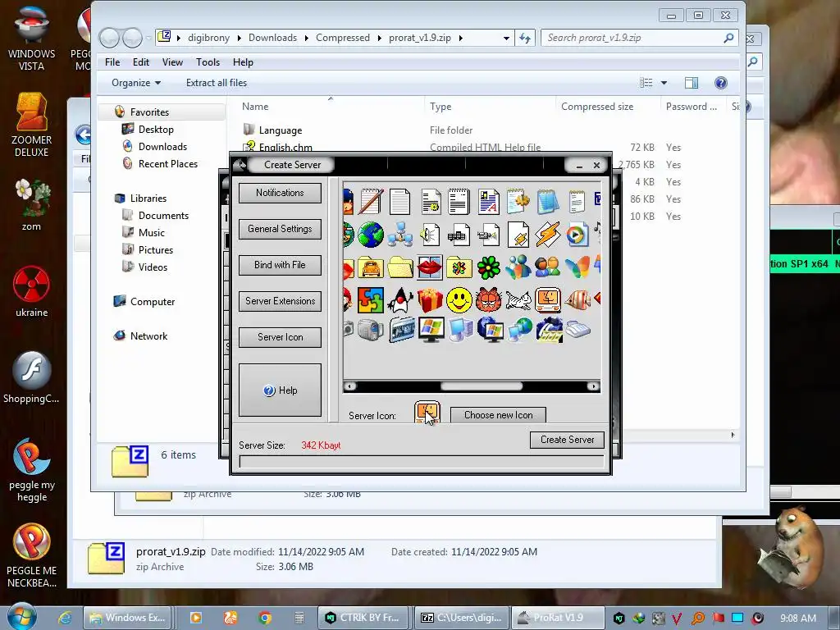Click the Search prorat_v1.9.zip box
840x630 pixels.
pos(640,38)
